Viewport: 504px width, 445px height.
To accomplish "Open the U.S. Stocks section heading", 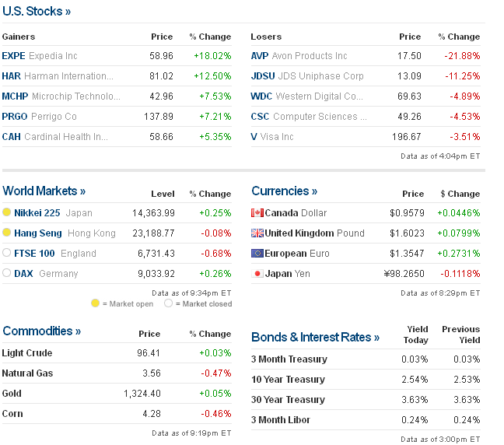I will (37, 11).
